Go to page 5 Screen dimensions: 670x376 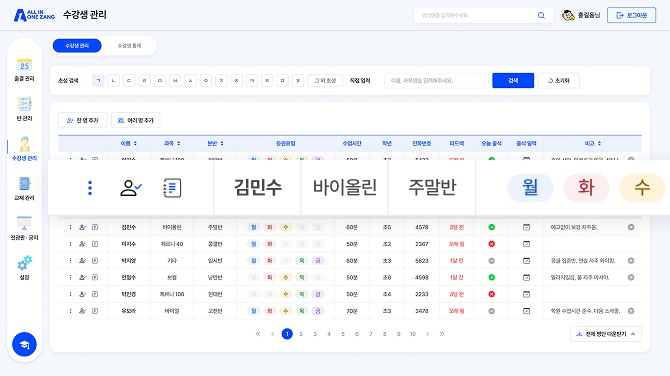pyautogui.click(x=343, y=334)
